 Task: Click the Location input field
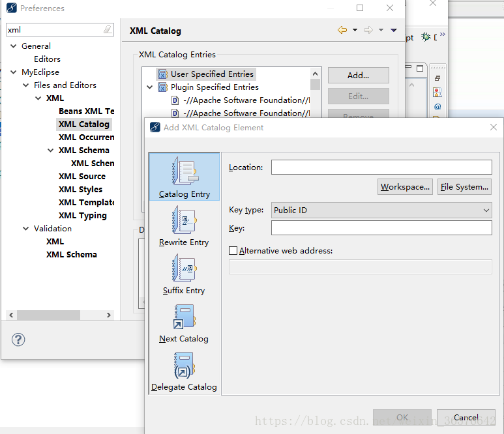tap(381, 167)
